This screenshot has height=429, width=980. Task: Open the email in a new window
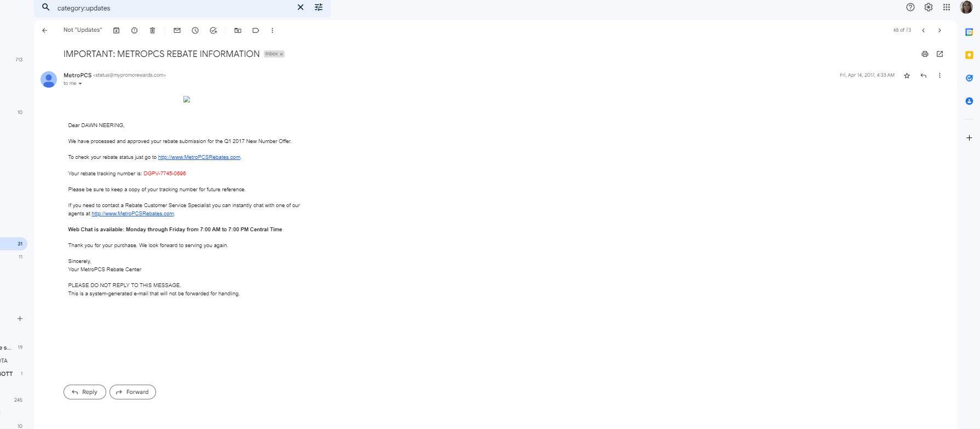(x=940, y=54)
